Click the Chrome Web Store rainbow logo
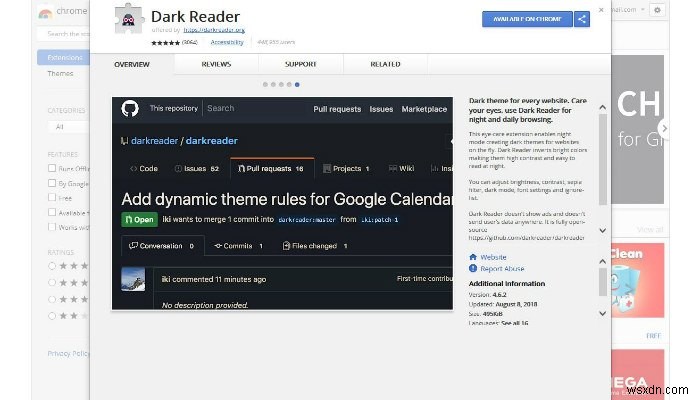This screenshot has height=400, width=700. (x=45, y=12)
